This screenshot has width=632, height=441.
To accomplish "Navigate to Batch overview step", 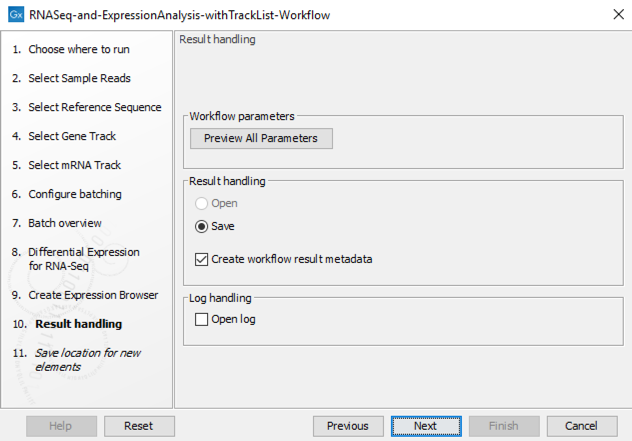I will tap(65, 223).
